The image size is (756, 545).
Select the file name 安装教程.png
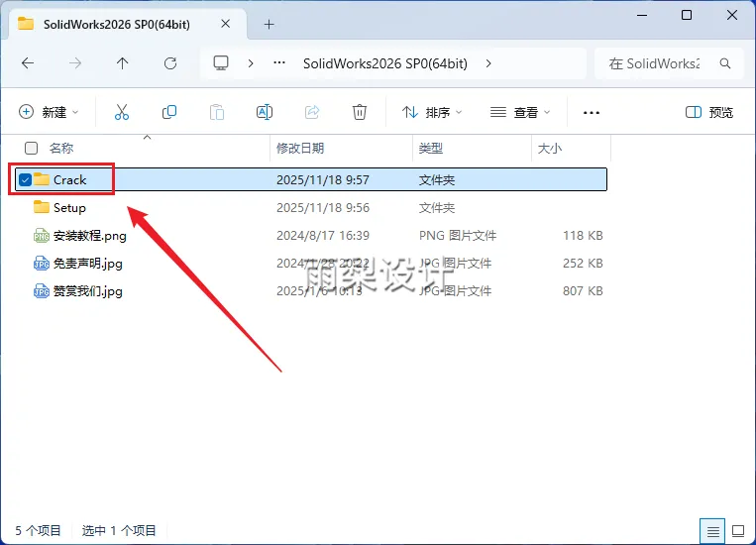coord(90,236)
